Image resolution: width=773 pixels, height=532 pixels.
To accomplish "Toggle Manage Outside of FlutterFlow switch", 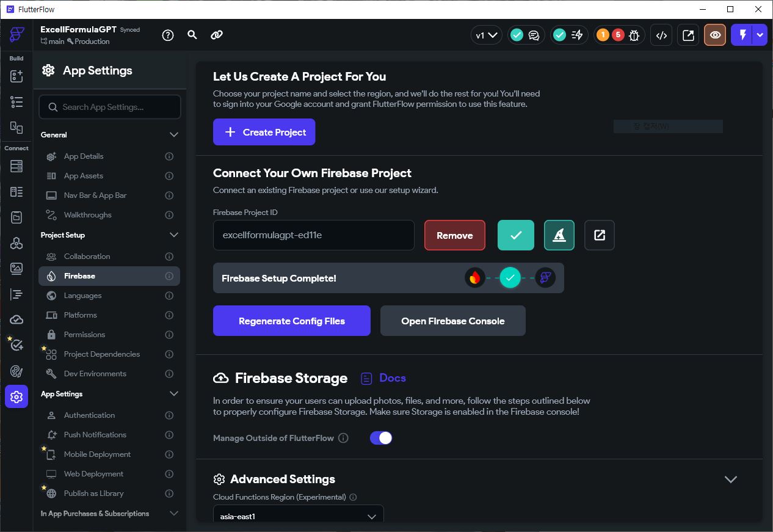I will pyautogui.click(x=381, y=438).
